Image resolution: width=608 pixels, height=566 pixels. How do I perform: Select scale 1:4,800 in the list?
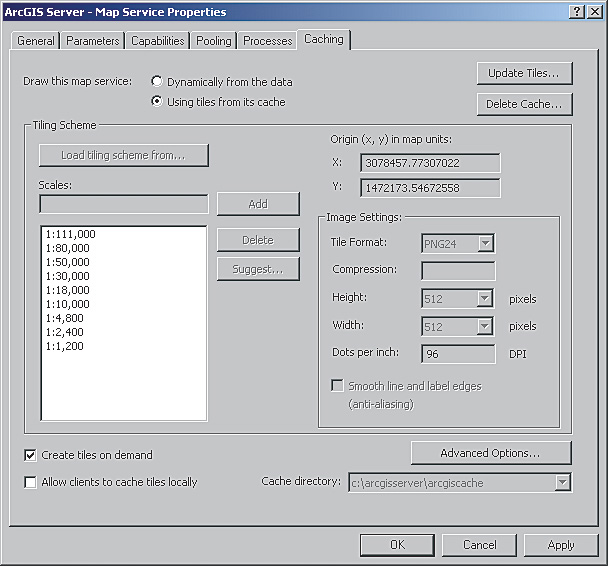(x=64, y=318)
